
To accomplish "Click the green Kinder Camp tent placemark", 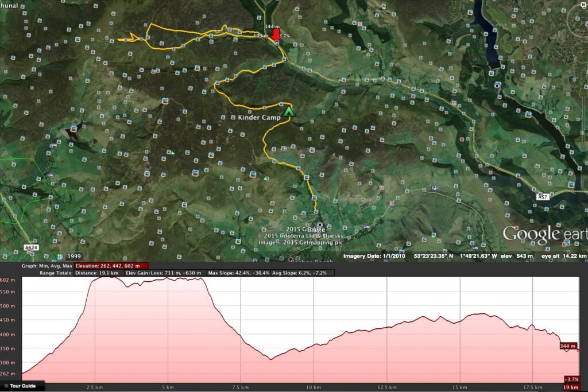I will (289, 111).
